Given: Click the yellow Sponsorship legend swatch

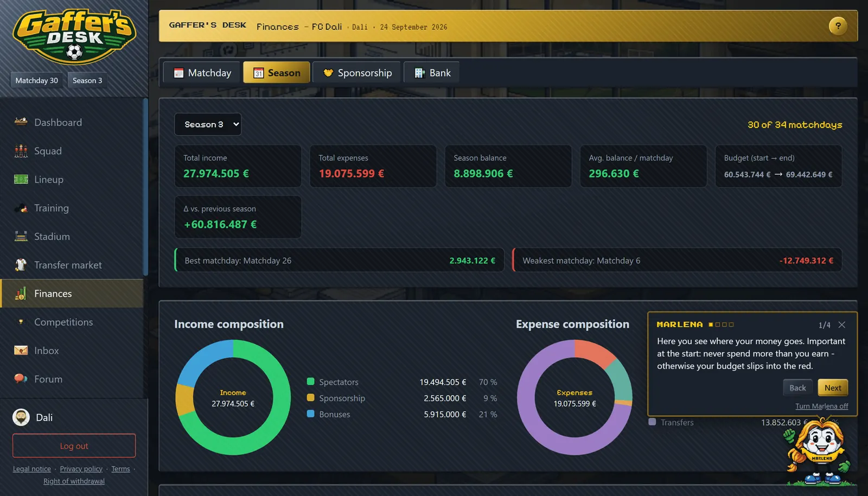Looking at the screenshot, I should [310, 398].
